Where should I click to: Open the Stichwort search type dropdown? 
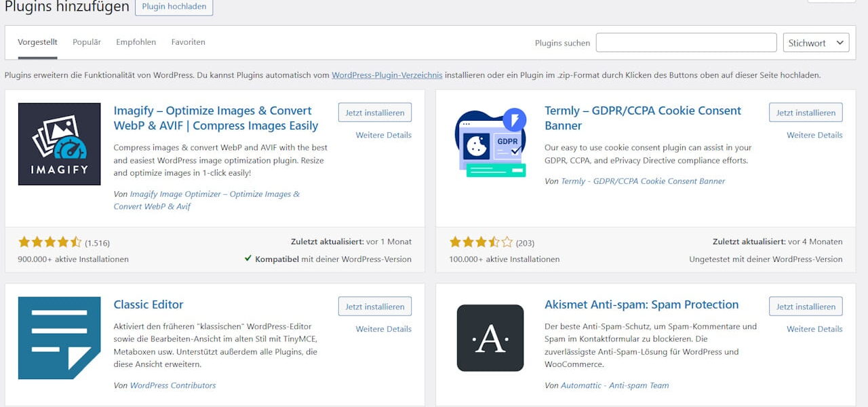click(816, 43)
